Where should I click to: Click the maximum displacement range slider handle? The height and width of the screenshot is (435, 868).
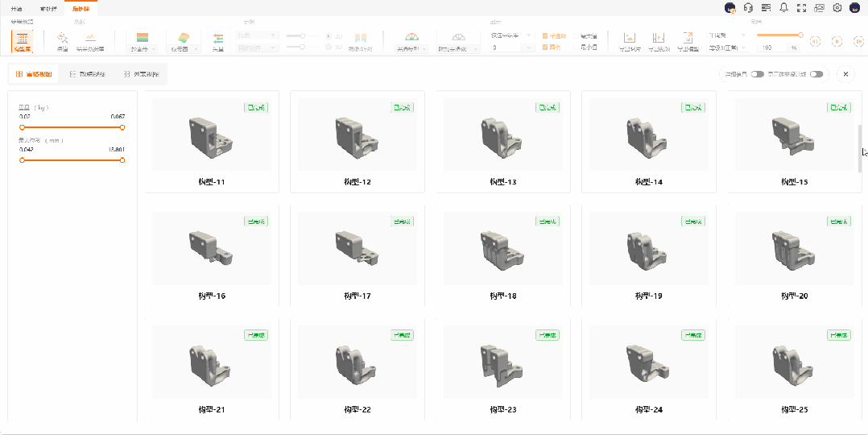coord(122,160)
